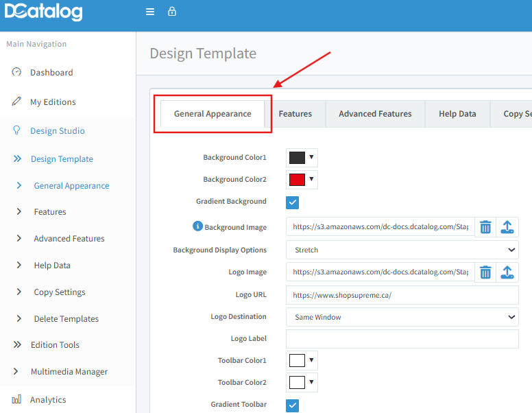Toggle the Gradient Toolbar checkbox
This screenshot has width=532, height=413.
point(293,405)
